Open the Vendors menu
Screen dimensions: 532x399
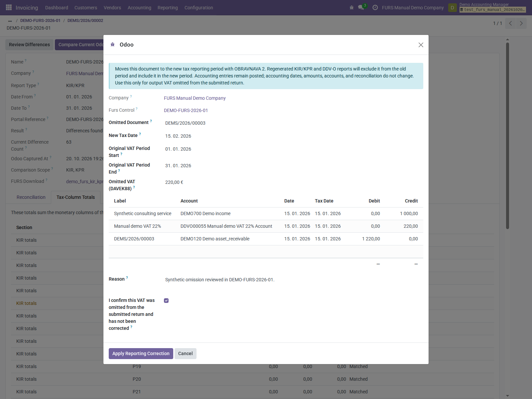112,8
